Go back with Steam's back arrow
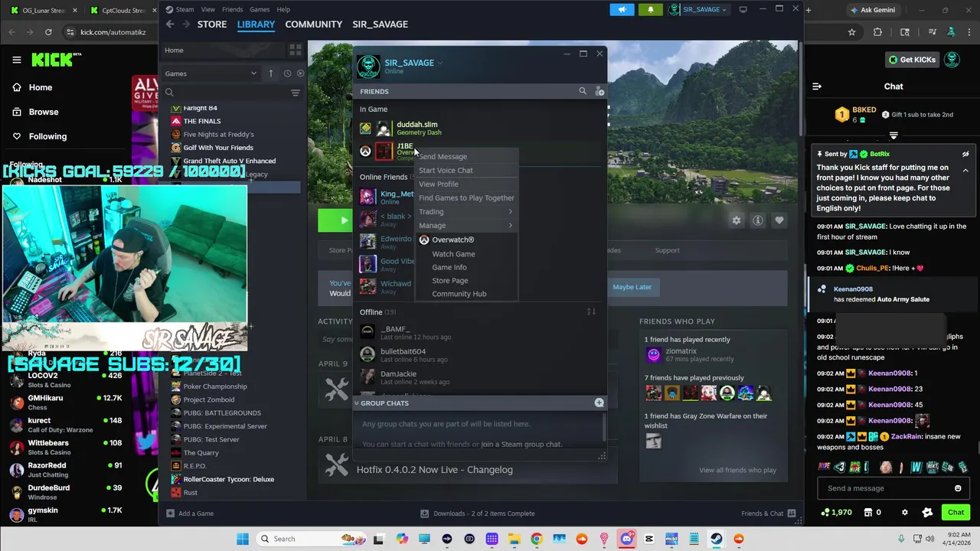The width and height of the screenshot is (980, 551). (x=170, y=24)
